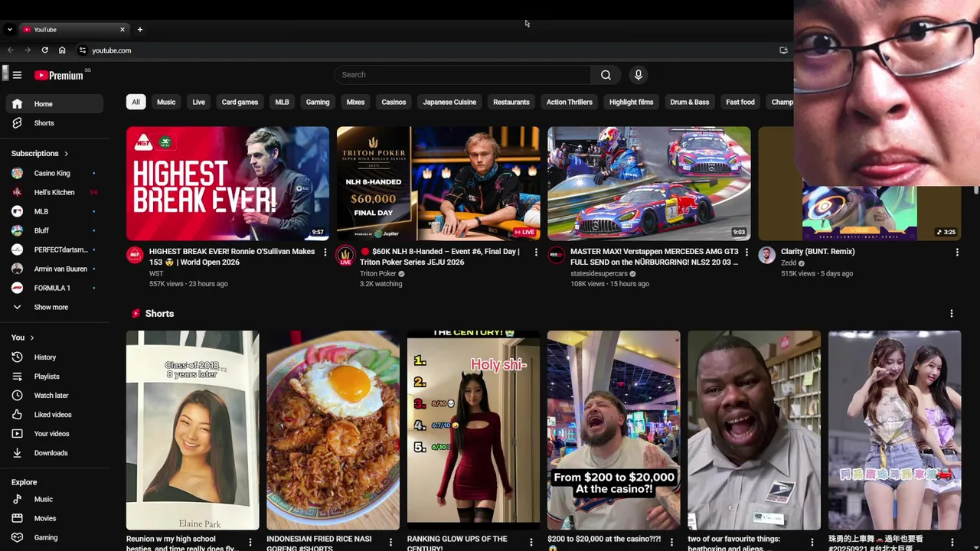
Task: Click the search magnifier button
Action: click(606, 75)
